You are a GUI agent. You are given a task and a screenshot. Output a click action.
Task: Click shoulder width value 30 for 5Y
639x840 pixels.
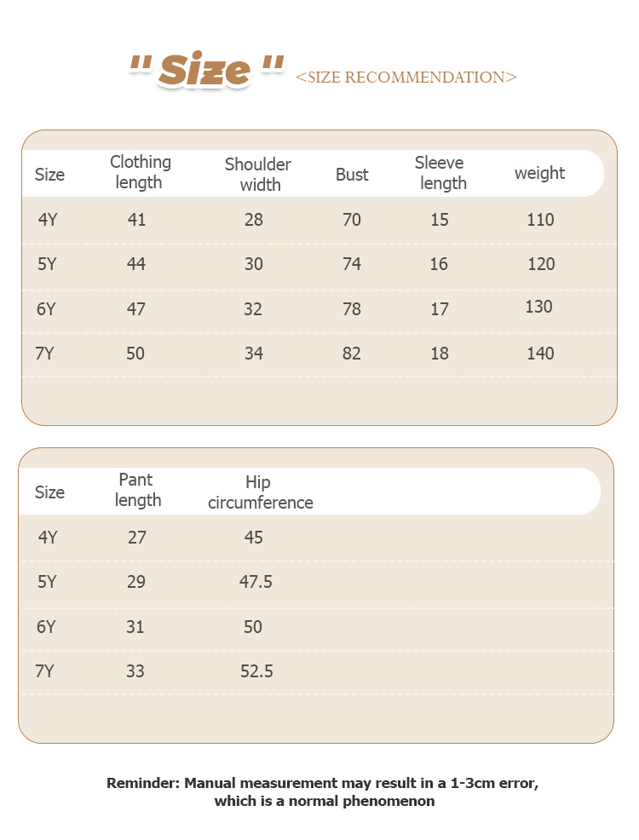[254, 264]
